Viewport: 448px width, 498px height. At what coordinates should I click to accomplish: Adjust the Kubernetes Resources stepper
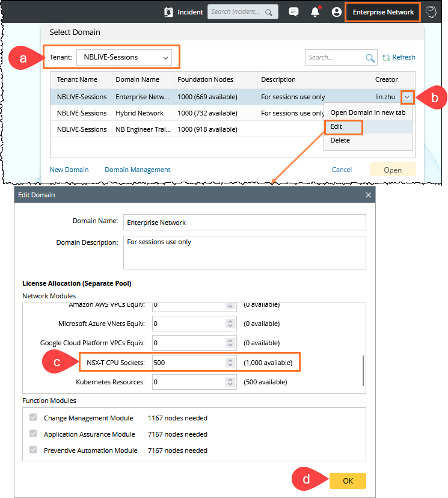(230, 382)
